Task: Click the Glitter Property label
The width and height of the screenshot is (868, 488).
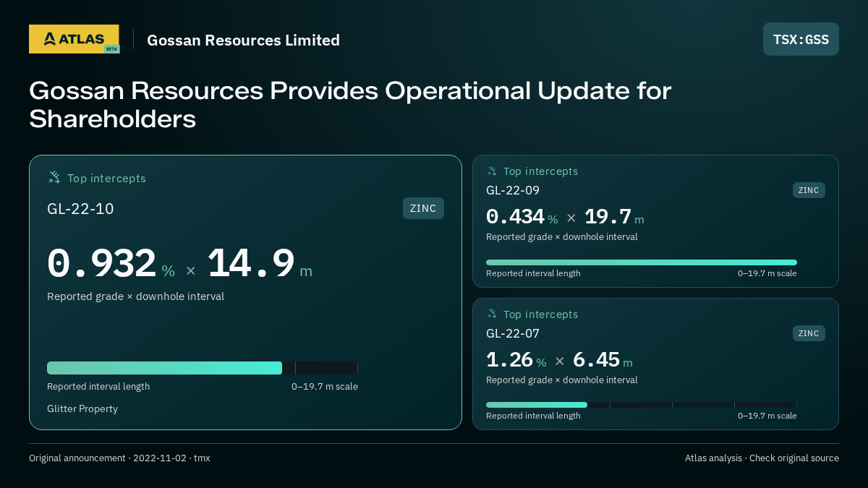Action: coord(82,409)
